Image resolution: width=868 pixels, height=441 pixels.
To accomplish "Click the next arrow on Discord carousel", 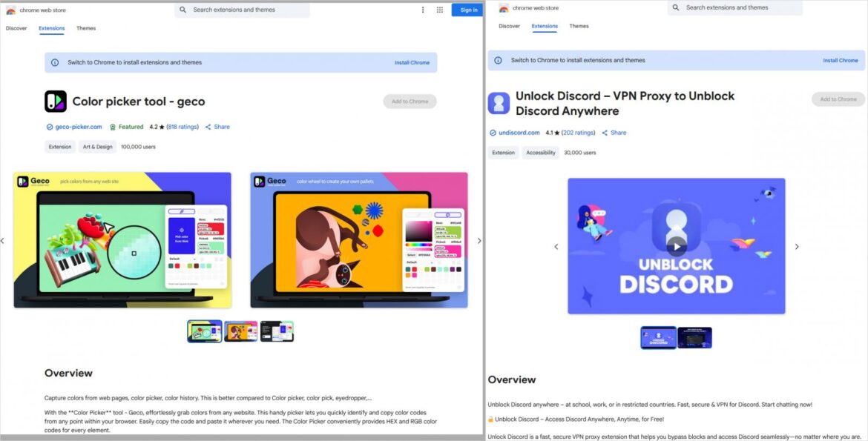I will [x=797, y=246].
